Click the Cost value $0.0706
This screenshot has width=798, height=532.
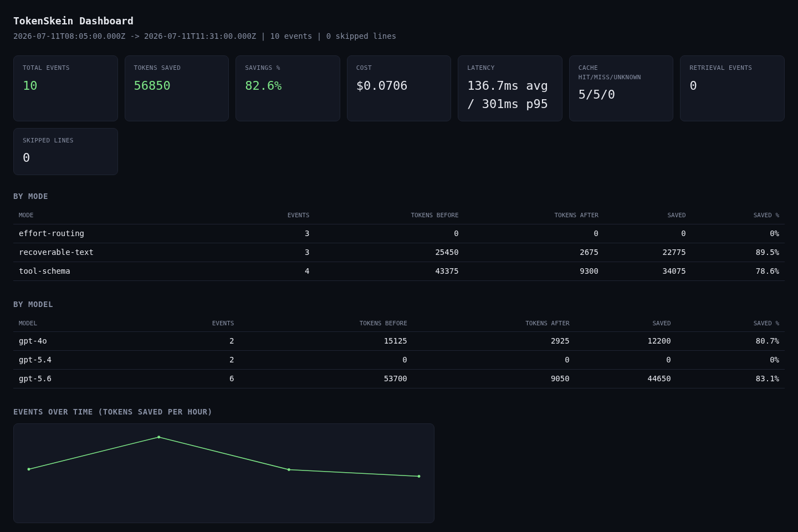click(382, 86)
